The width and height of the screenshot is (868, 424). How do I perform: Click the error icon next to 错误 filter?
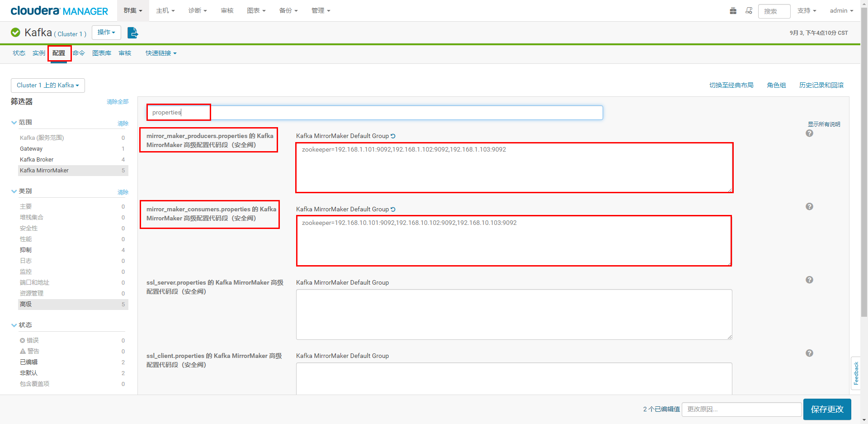23,340
